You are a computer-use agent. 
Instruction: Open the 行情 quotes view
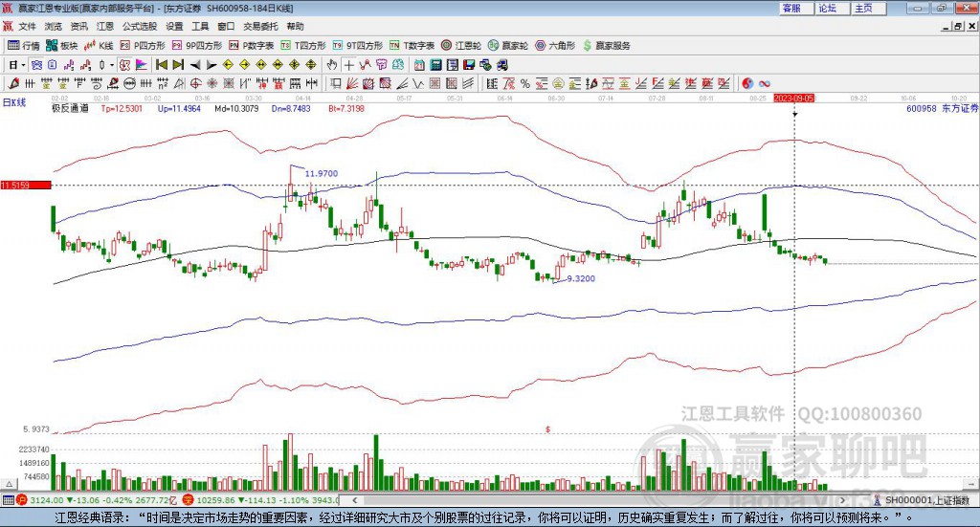pyautogui.click(x=24, y=46)
